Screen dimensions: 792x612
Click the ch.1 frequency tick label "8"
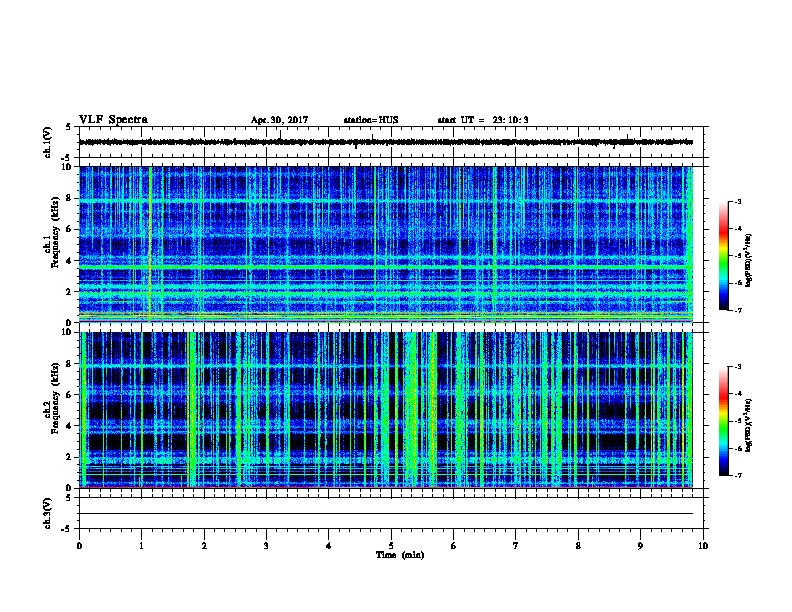(69, 198)
